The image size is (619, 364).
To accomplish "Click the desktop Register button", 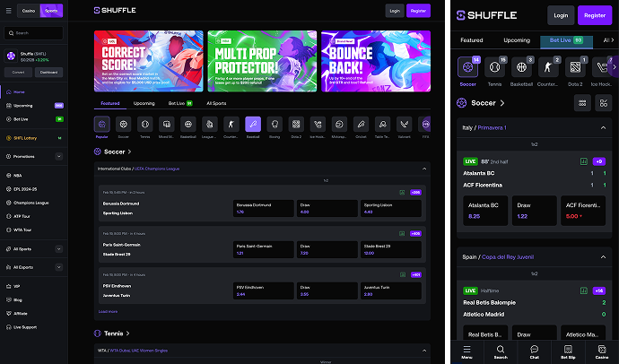I will coord(418,11).
